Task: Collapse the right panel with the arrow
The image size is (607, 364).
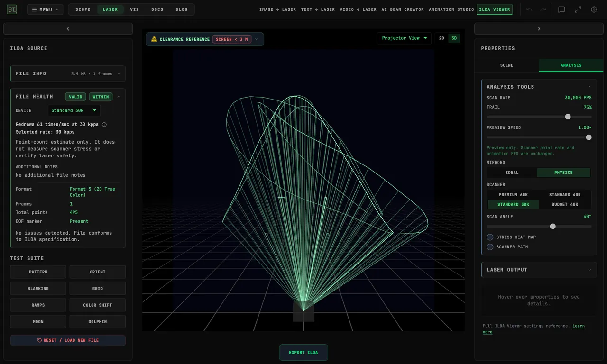Action: tap(539, 29)
